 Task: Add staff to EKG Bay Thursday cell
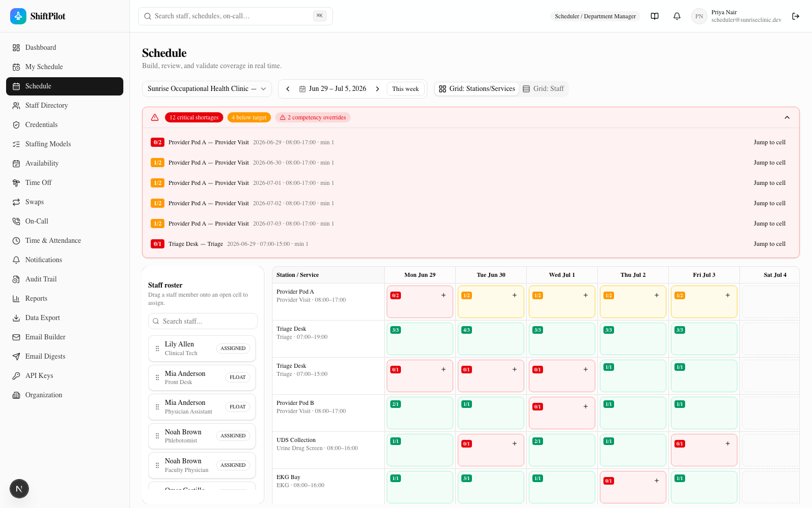pyautogui.click(x=657, y=481)
